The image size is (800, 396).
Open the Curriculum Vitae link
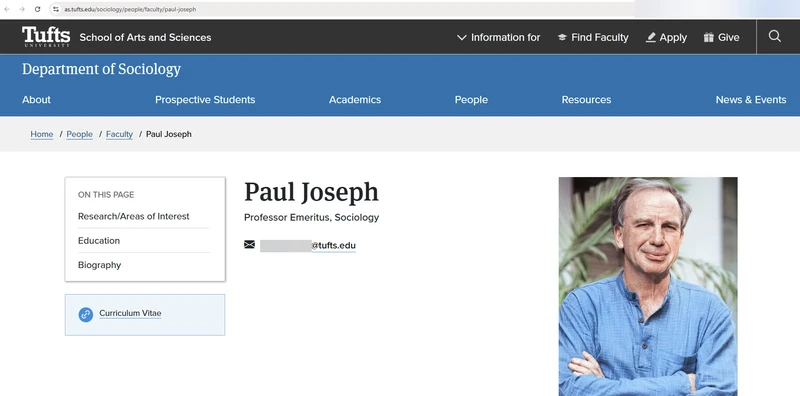pos(130,313)
